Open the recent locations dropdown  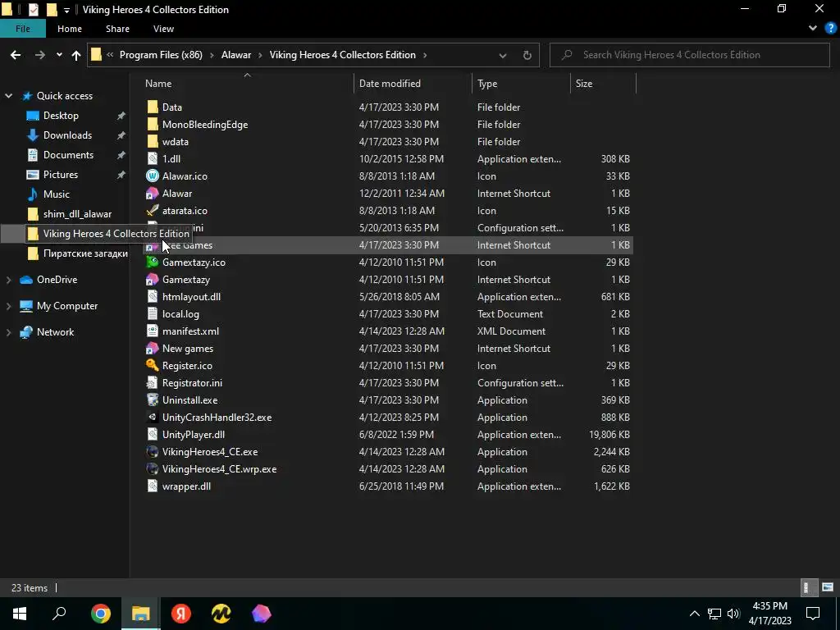59,55
